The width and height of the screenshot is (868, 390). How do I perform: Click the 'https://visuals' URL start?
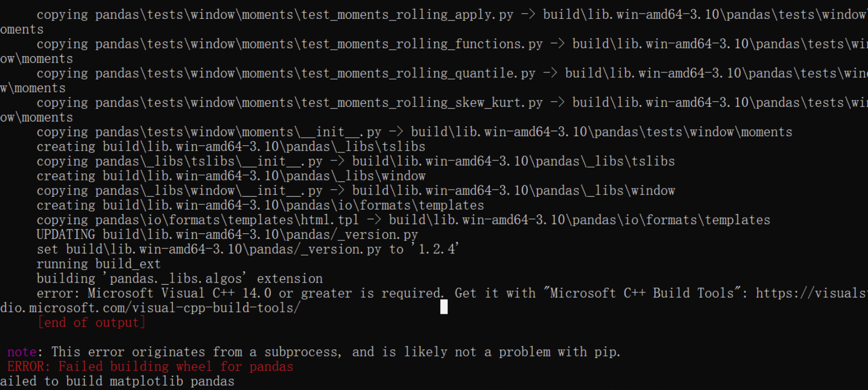(811, 293)
